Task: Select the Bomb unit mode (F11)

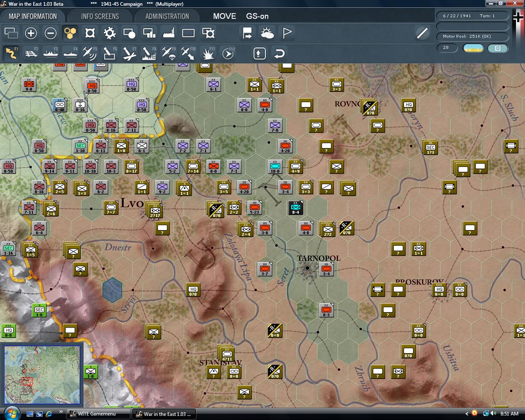Action: click(x=208, y=53)
